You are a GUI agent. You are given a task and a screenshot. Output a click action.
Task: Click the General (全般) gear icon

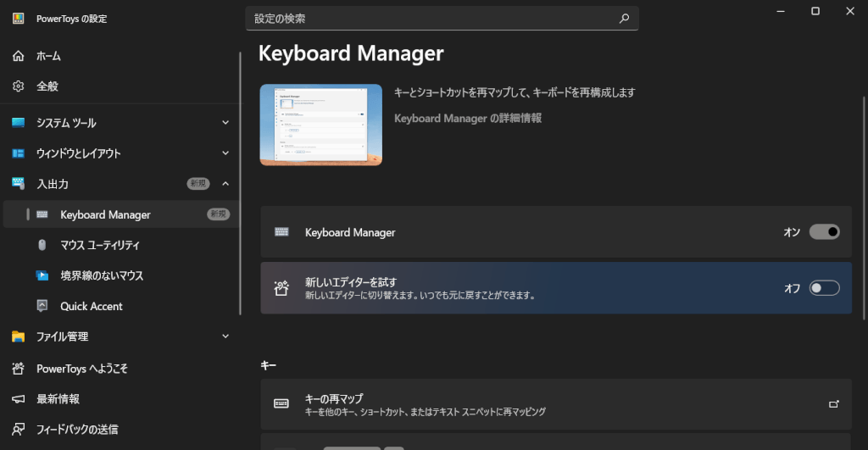point(19,86)
